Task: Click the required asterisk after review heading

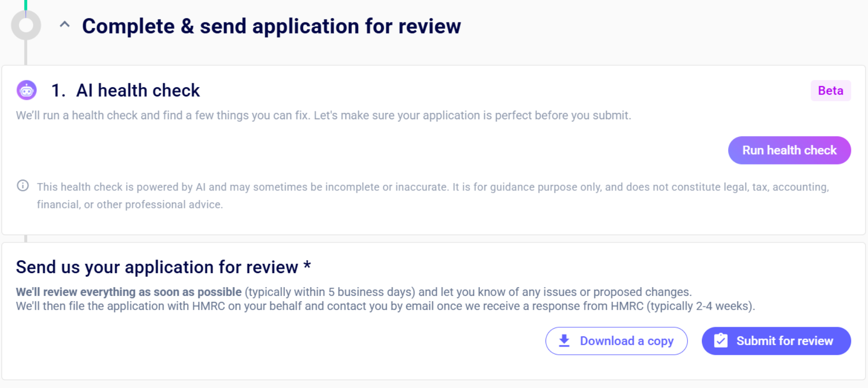Action: 307,266
